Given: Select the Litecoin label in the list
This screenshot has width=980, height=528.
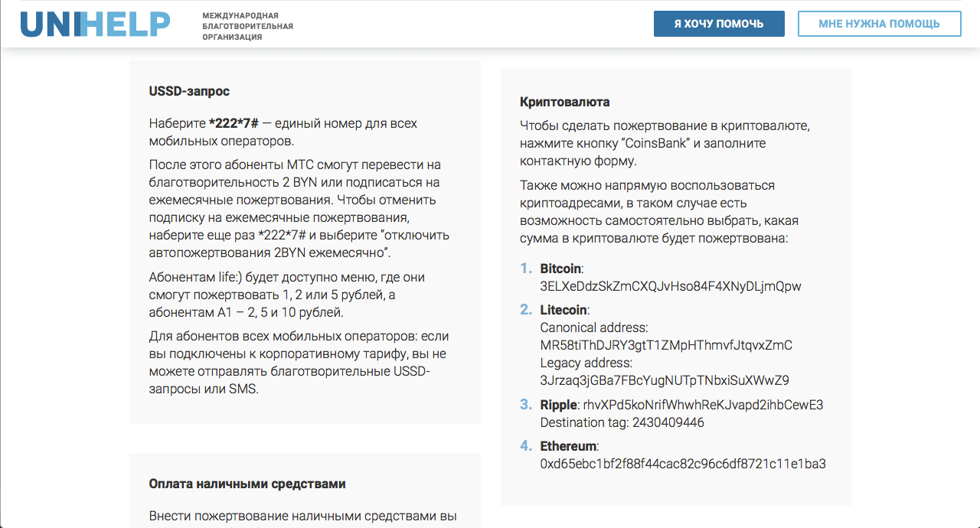Looking at the screenshot, I should [563, 310].
